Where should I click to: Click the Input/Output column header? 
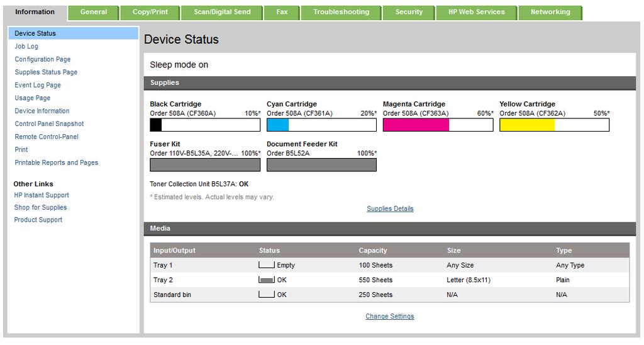click(175, 251)
